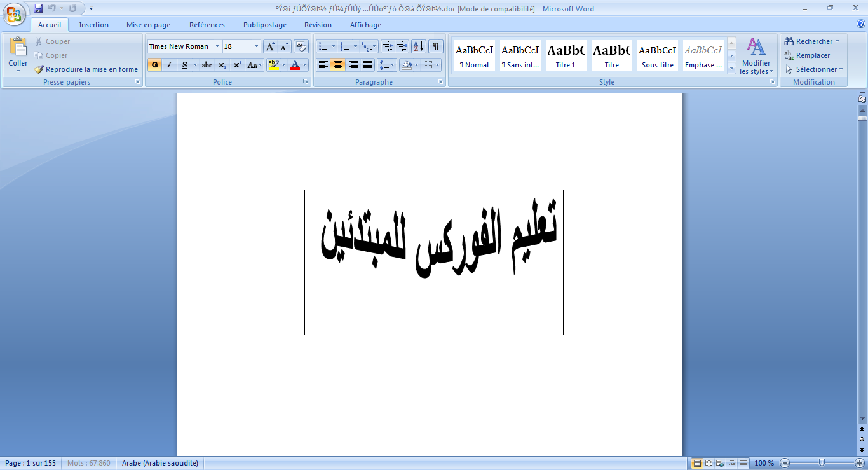Viewport: 868px width, 470px height.
Task: Click the Office button
Action: [14, 13]
